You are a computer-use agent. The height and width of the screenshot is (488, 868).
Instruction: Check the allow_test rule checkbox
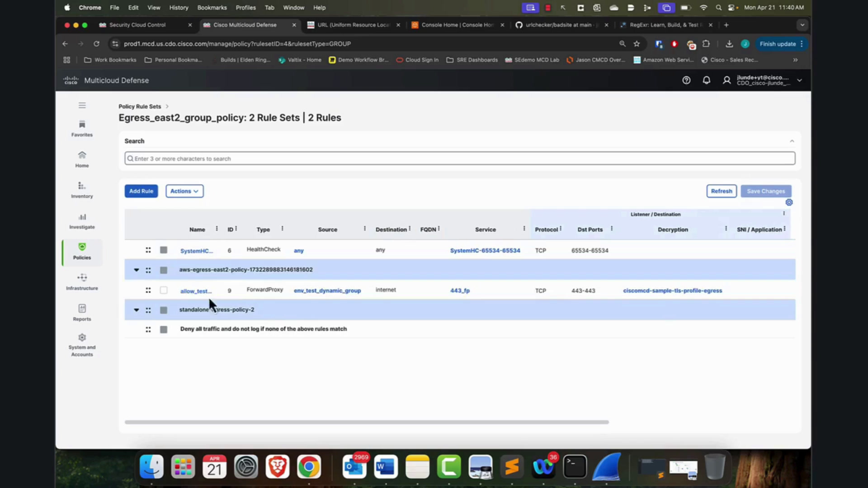(x=164, y=290)
